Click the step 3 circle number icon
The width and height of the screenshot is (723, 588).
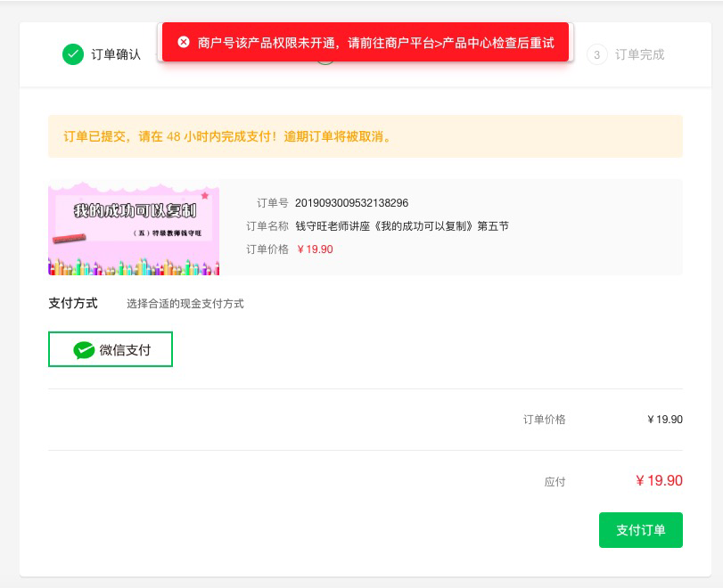pyautogui.click(x=597, y=54)
